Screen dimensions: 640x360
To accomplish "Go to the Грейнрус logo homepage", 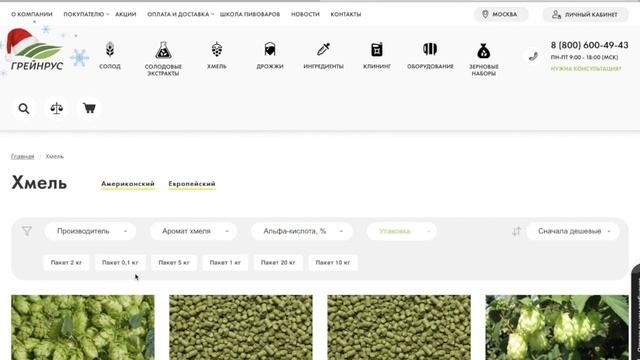I will [35, 51].
